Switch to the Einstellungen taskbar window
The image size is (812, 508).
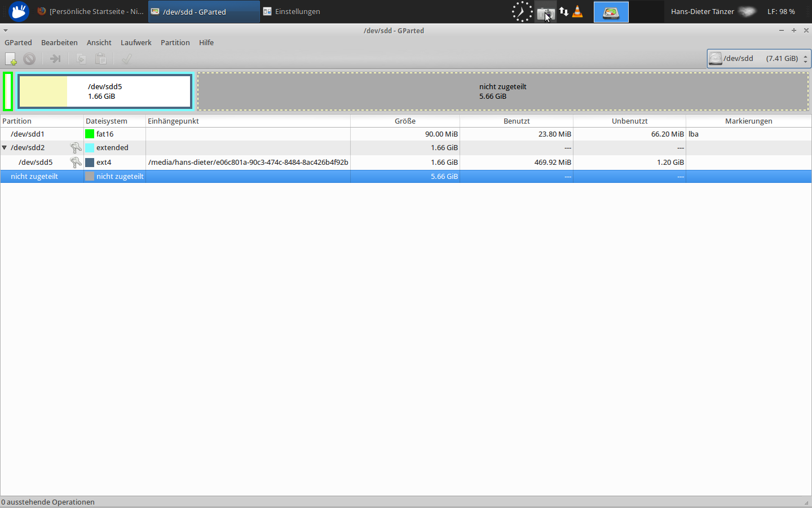[x=292, y=11]
